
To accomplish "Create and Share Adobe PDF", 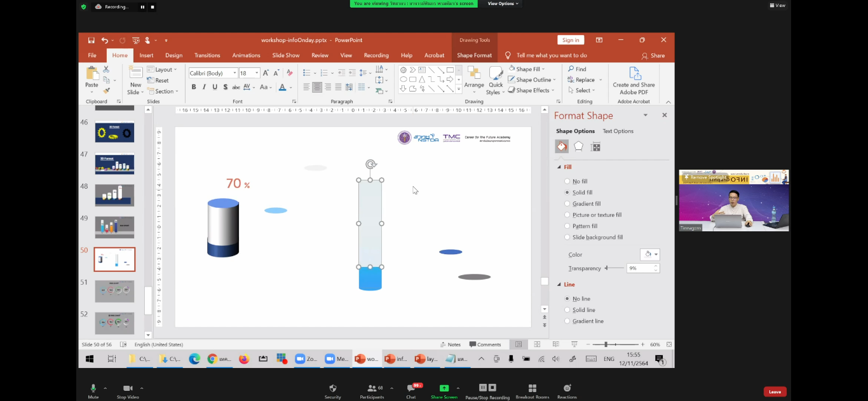I will [634, 80].
